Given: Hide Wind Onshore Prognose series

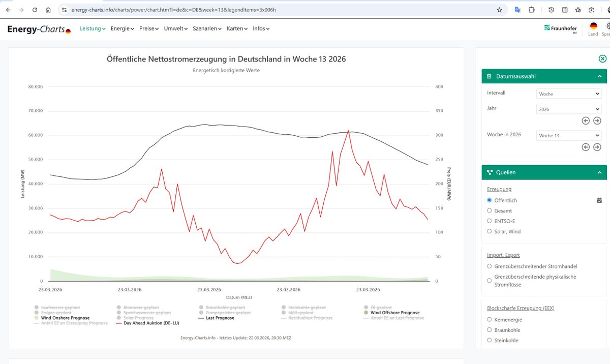Looking at the screenshot, I should pos(62,318).
